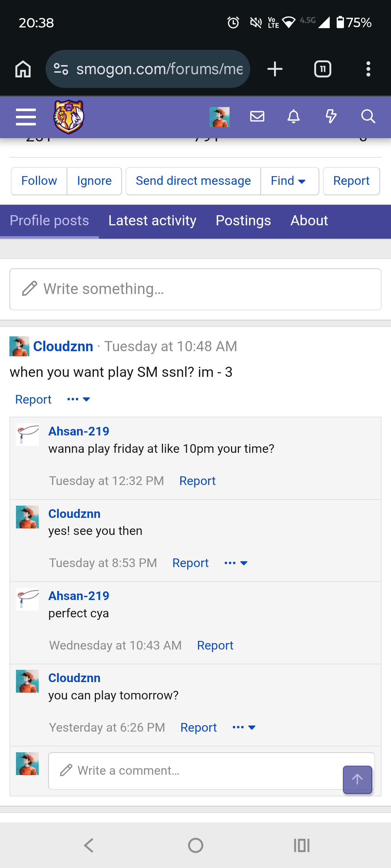
Task: Open the Postings tab
Action: point(243,221)
